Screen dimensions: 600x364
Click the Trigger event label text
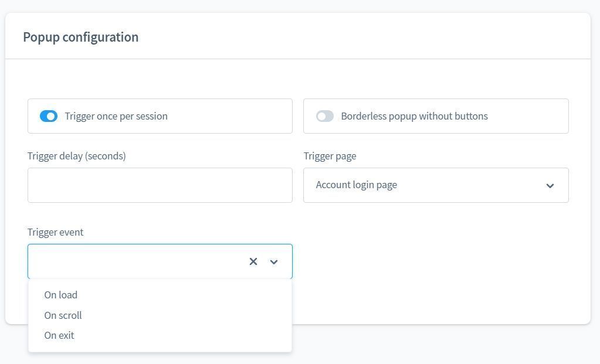tap(56, 232)
